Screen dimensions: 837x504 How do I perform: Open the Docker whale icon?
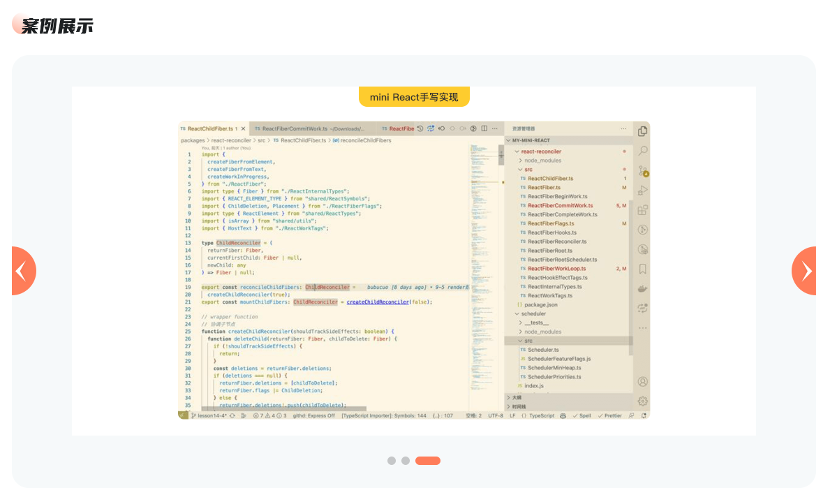pyautogui.click(x=643, y=289)
